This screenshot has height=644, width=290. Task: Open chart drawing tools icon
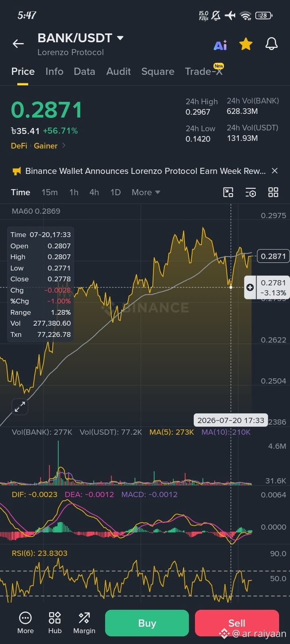[x=228, y=192]
